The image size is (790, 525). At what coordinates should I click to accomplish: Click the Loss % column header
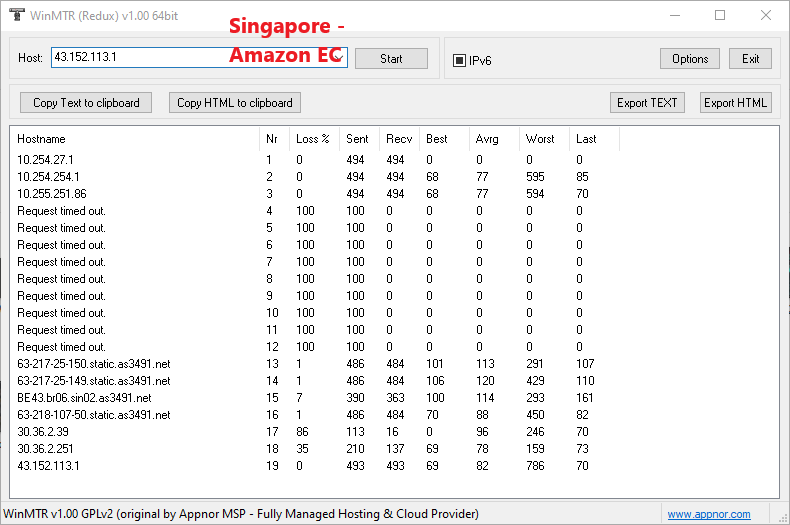pyautogui.click(x=314, y=139)
